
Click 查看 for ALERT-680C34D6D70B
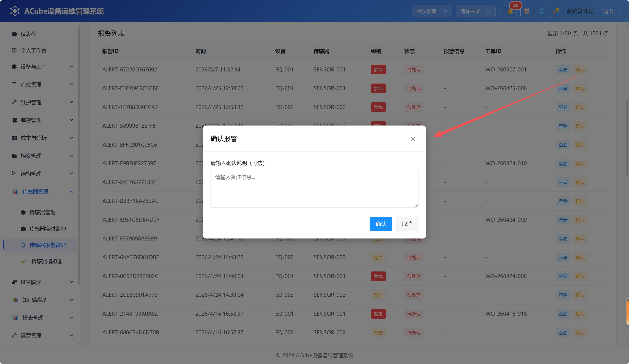(x=563, y=333)
